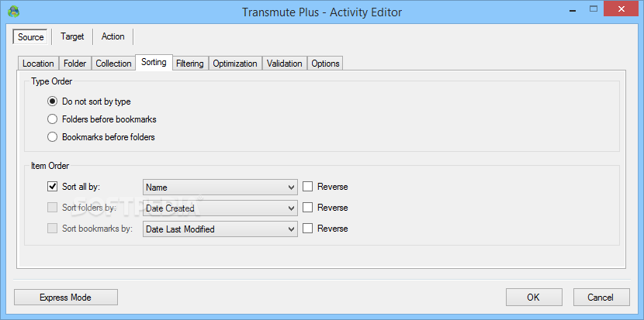Screen dimensions: 644x320
Task: Close the Activity Editor window
Action: [622, 9]
